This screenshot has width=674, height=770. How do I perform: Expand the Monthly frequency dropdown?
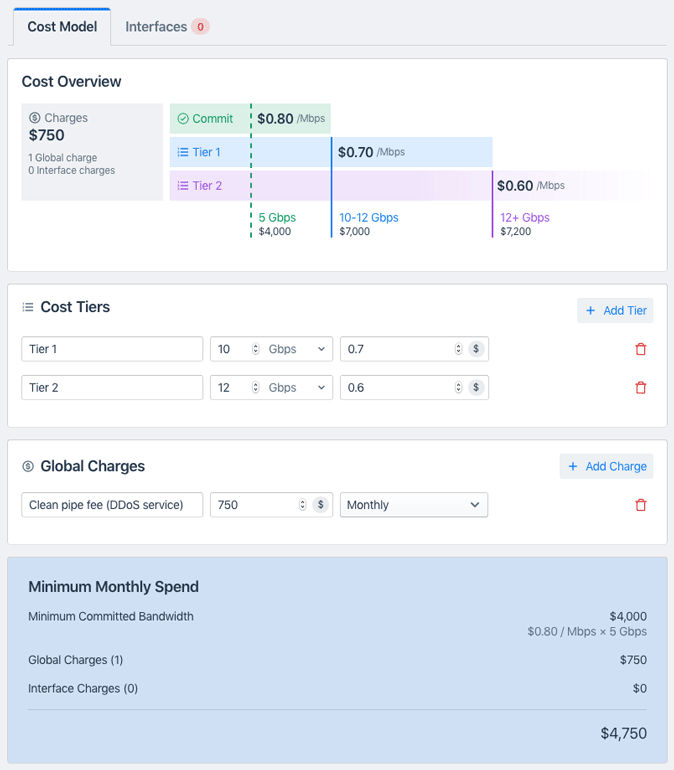click(413, 505)
